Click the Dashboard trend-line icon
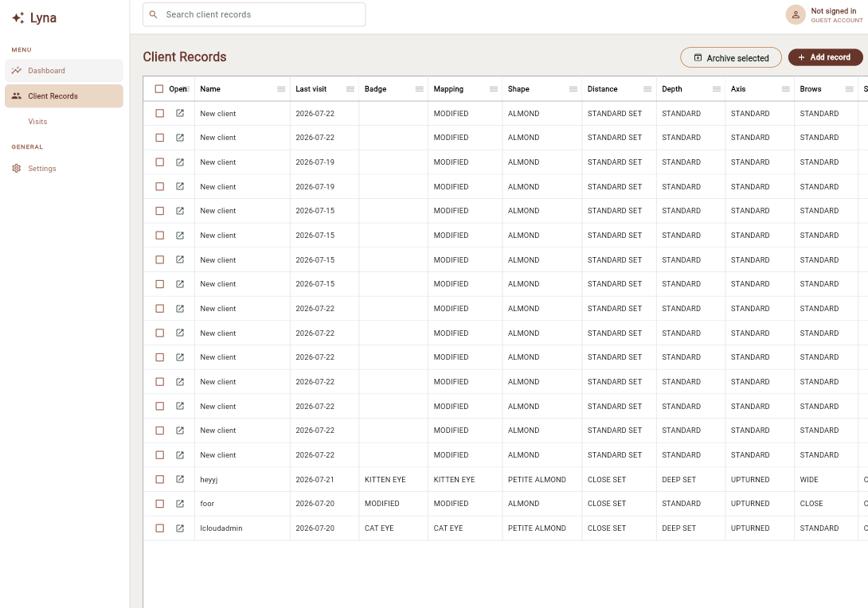 click(17, 71)
